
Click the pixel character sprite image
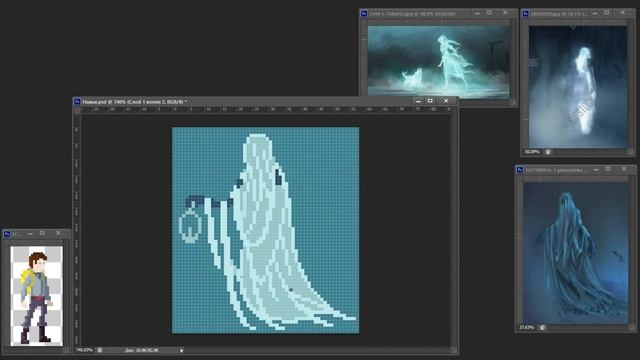tap(36, 296)
